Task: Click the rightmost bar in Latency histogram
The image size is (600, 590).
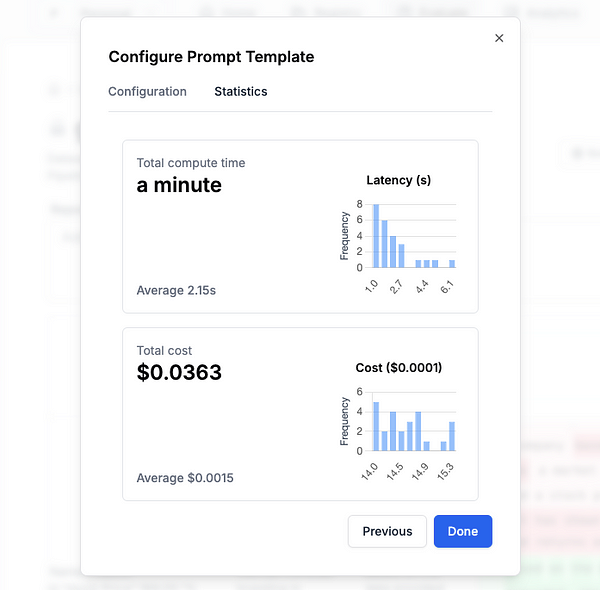Action: tap(452, 263)
